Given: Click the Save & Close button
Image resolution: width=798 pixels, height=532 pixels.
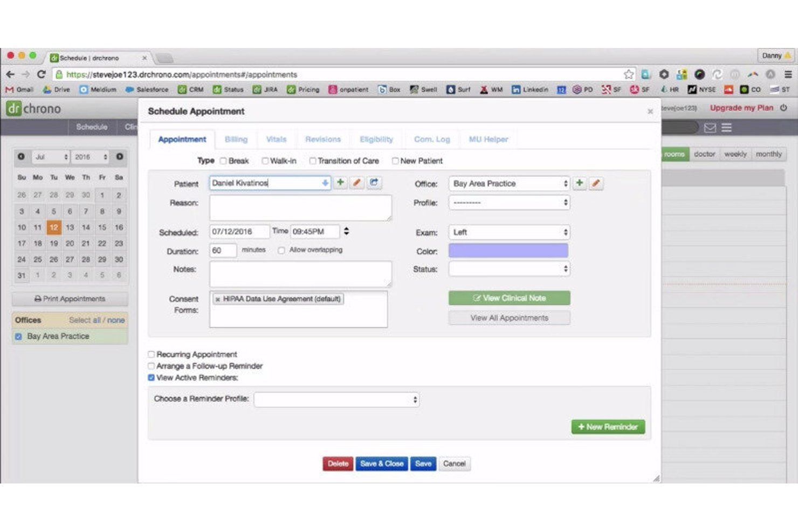Looking at the screenshot, I should coord(382,464).
